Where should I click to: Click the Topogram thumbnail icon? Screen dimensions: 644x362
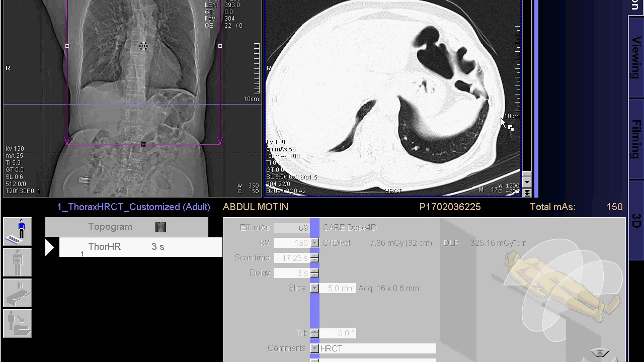click(160, 227)
